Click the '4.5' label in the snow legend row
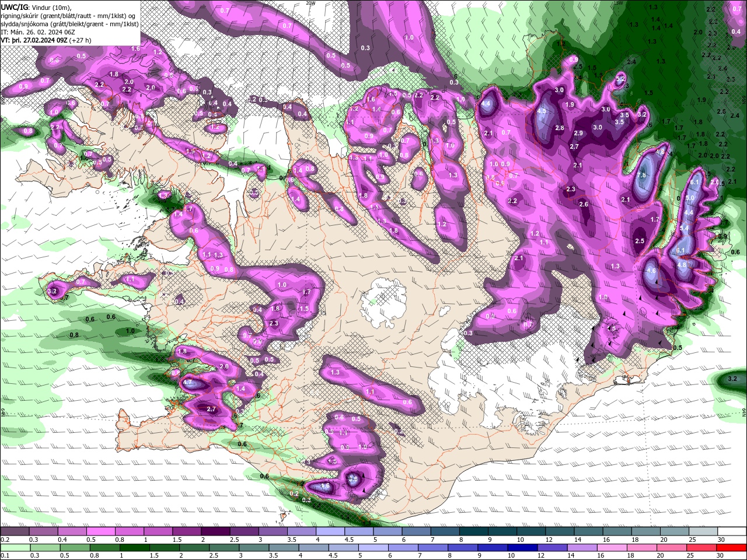The image size is (747, 560). pyautogui.click(x=349, y=540)
